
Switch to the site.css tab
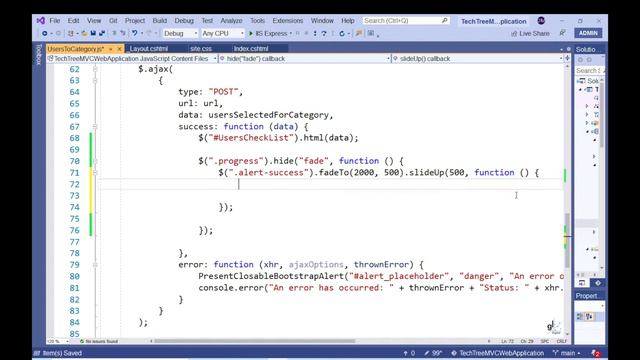201,49
